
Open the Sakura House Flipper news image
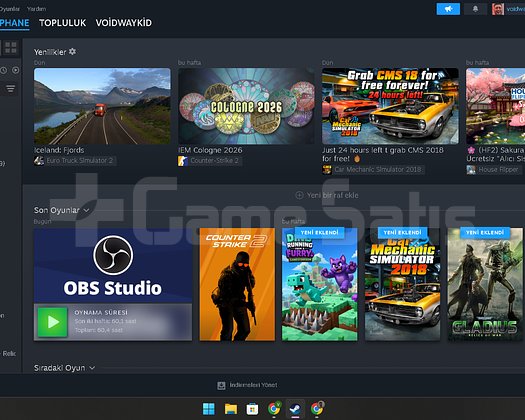click(x=496, y=106)
